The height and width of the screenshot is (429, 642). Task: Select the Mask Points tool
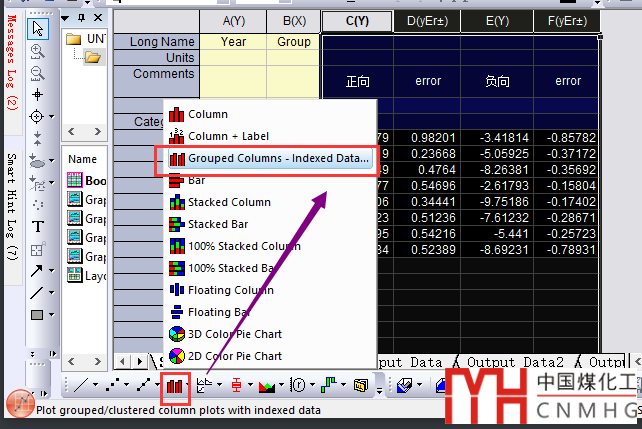pyautogui.click(x=37, y=183)
